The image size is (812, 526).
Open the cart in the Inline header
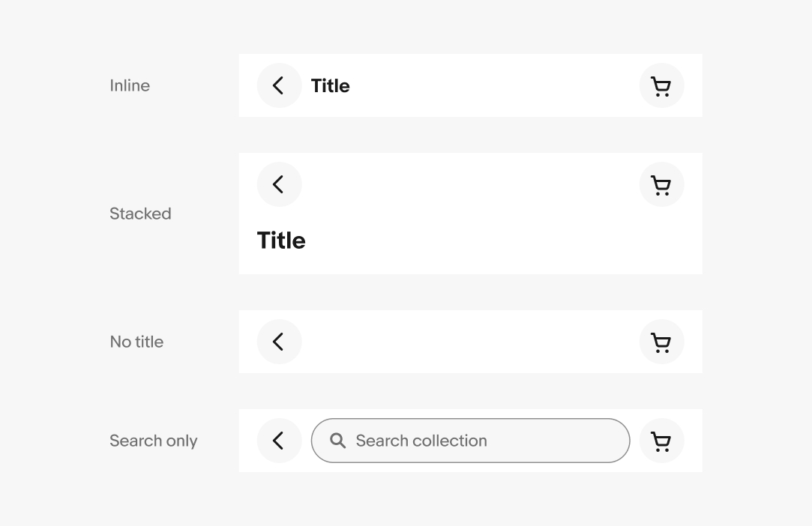661,86
